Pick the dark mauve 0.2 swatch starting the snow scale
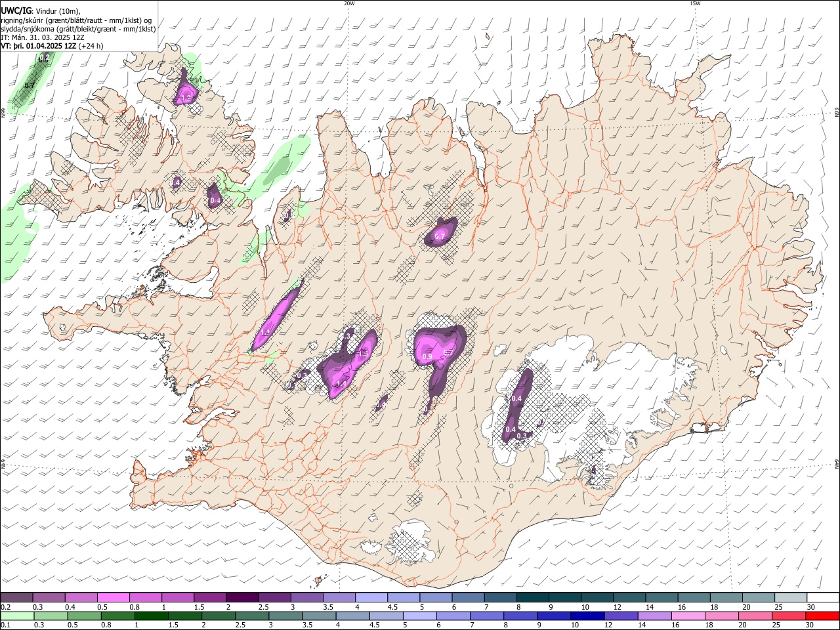840x630 pixels. [x=16, y=598]
